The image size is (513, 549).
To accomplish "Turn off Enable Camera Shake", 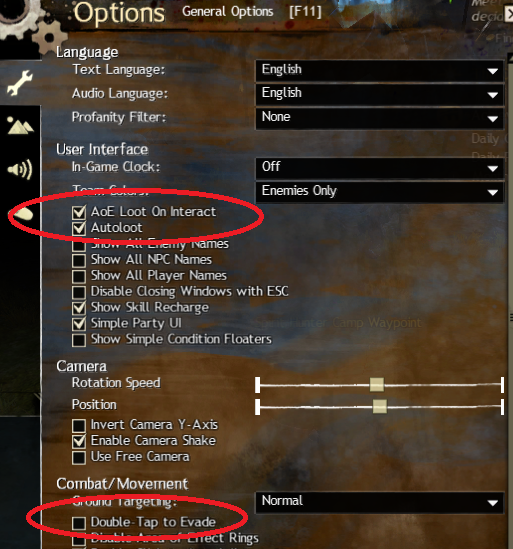I will point(79,441).
